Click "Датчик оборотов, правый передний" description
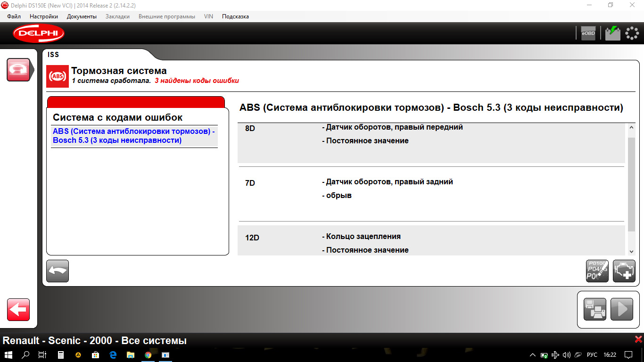The height and width of the screenshot is (362, 644). pos(392,127)
